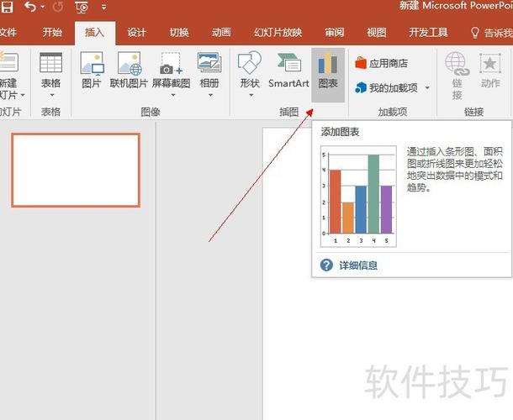The image size is (513, 420).
Task: Click the 插图 group label
Action: point(289,112)
